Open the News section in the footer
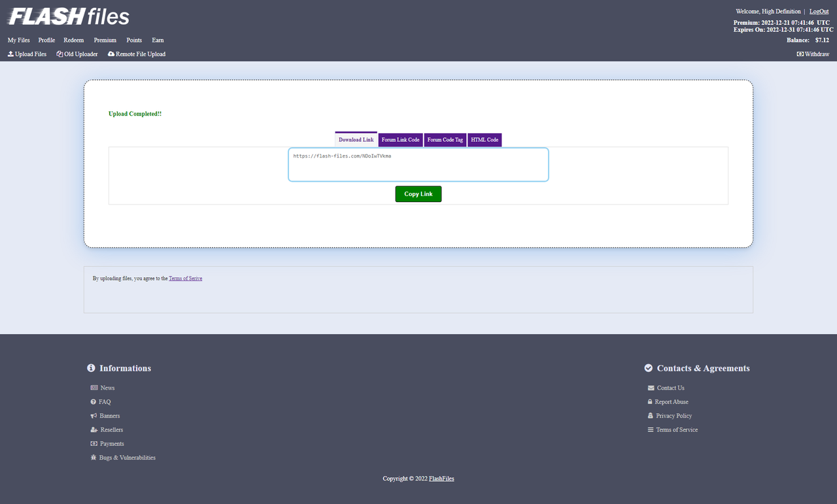The width and height of the screenshot is (837, 504). pyautogui.click(x=107, y=388)
